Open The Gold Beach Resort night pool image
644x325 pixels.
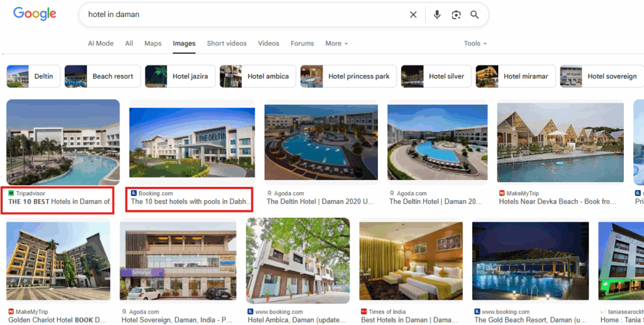click(x=531, y=261)
